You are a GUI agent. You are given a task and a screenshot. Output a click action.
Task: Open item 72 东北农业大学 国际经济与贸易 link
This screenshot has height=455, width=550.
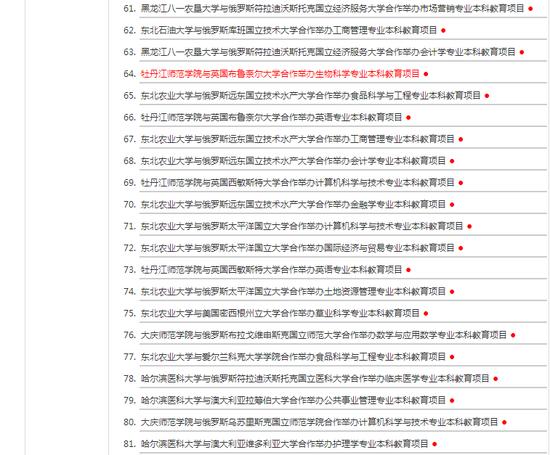(297, 248)
